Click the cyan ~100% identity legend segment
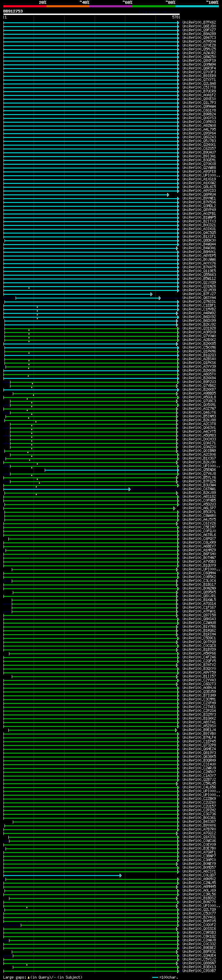This screenshot has height=980, width=222. point(197,6)
